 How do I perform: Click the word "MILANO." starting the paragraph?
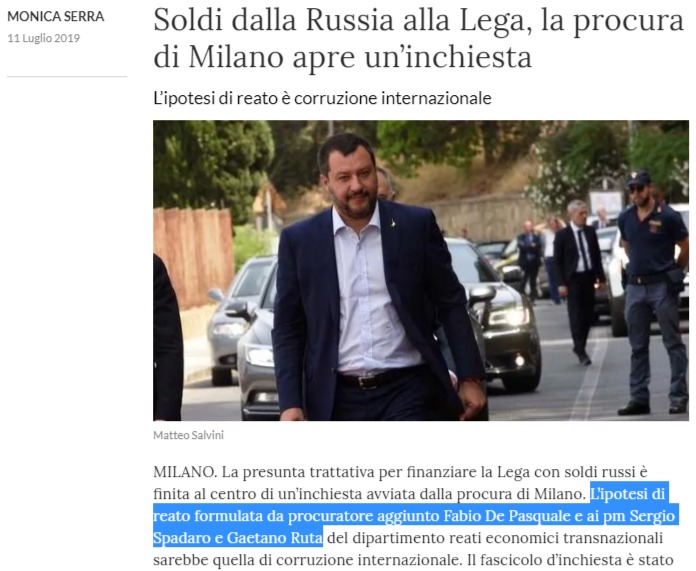(185, 472)
